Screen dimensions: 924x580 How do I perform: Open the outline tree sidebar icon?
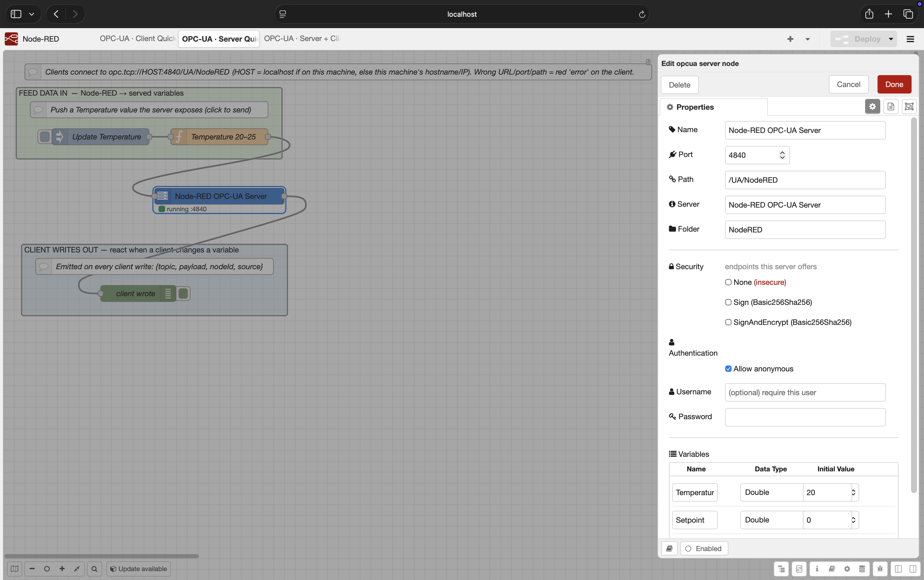pos(781,569)
